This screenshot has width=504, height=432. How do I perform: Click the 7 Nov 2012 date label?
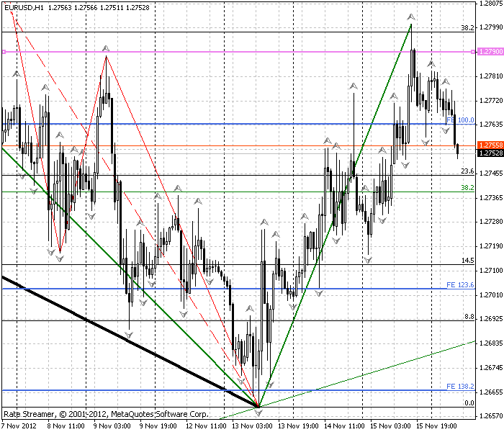pos(19,426)
